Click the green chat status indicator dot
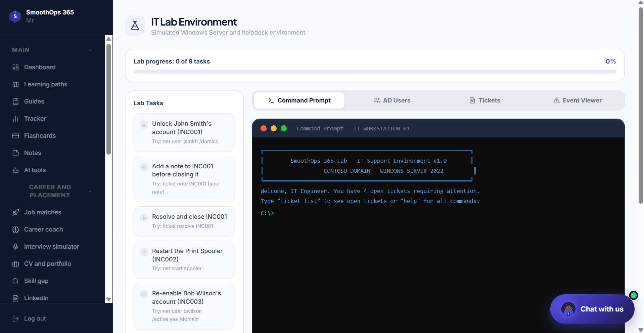644x333 pixels. [x=634, y=295]
